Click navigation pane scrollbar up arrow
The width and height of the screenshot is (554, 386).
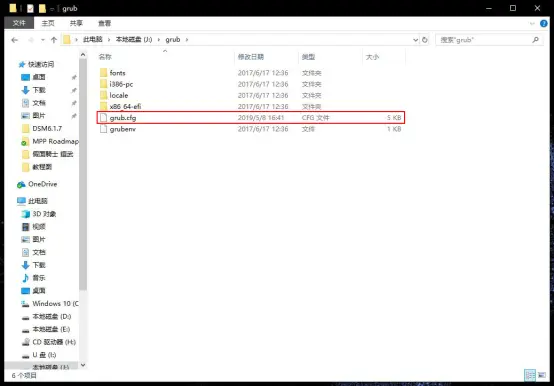[x=83, y=55]
